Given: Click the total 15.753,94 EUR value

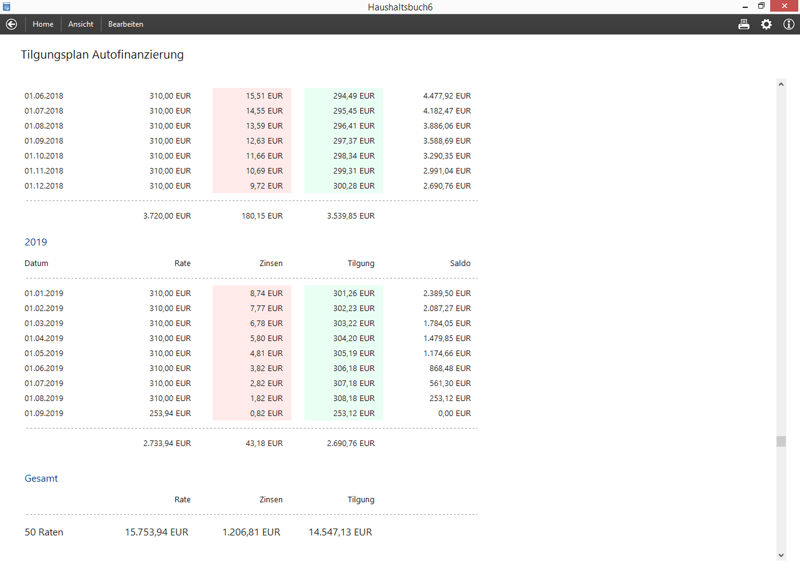Looking at the screenshot, I should point(156,533).
